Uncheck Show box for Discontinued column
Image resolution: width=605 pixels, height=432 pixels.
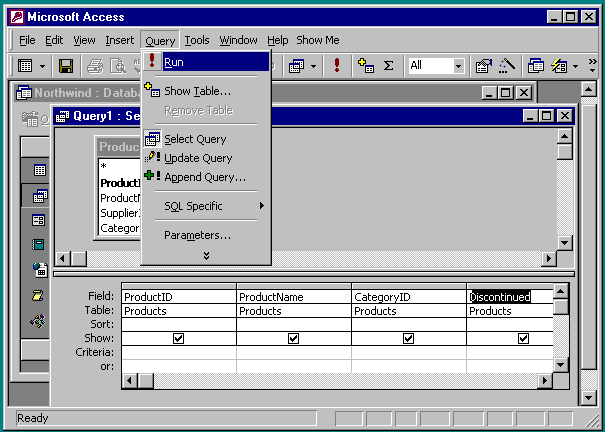click(523, 338)
